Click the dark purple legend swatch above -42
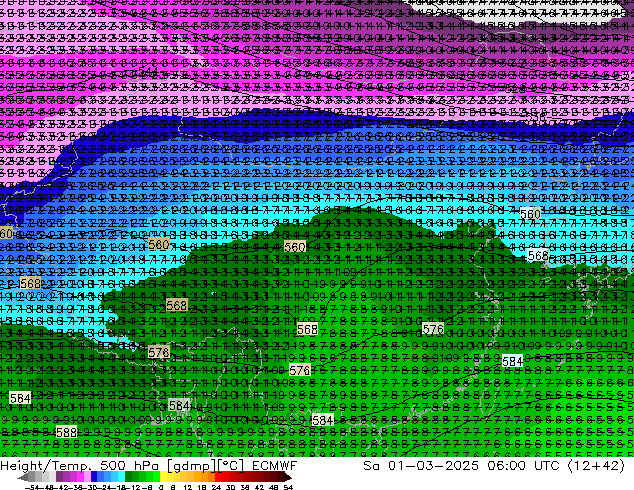 [x=59, y=478]
